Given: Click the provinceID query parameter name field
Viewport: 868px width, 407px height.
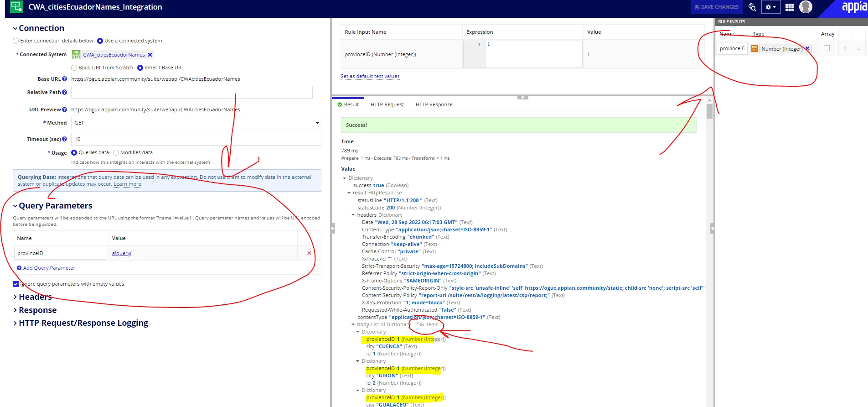Looking at the screenshot, I should tap(61, 253).
